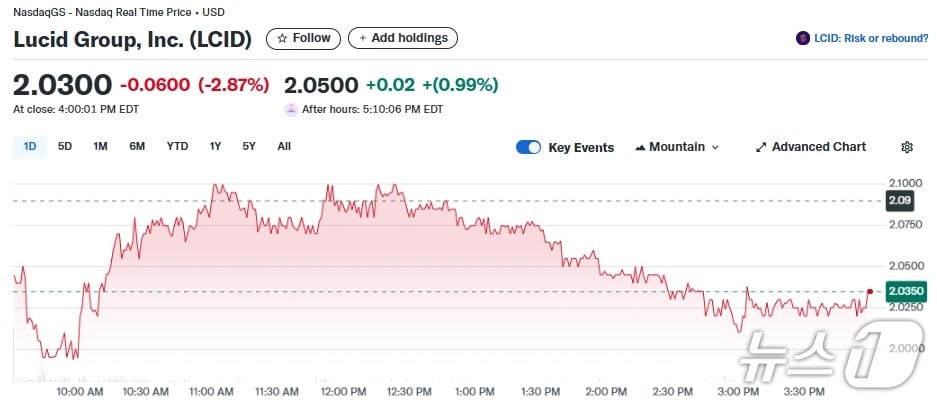Click the Follow button
937x402 pixels.
(303, 38)
